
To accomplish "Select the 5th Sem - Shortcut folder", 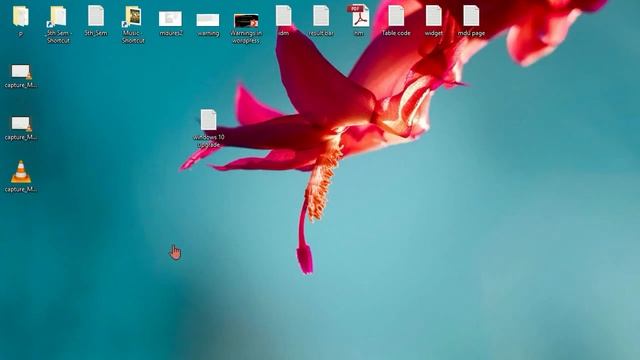I will tap(58, 17).
